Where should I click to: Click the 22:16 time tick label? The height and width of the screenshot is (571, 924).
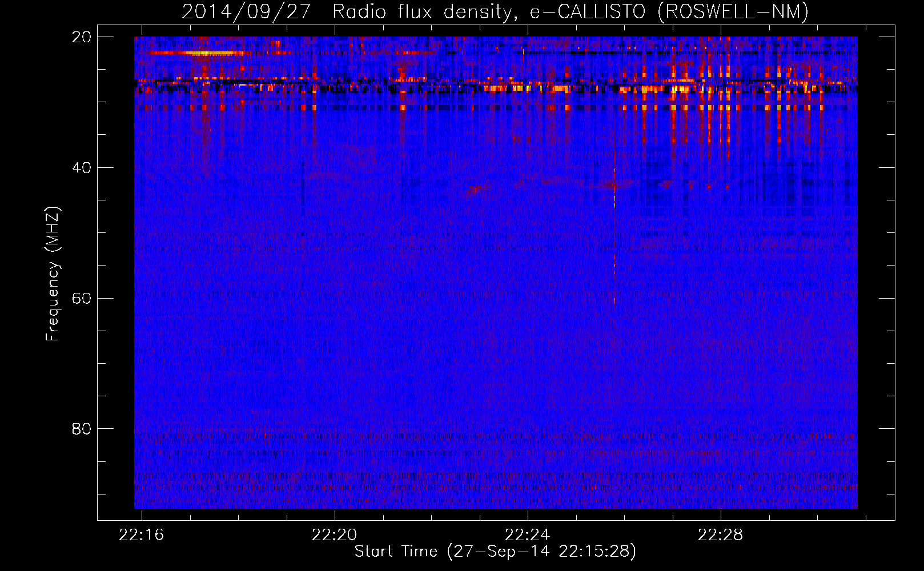pos(141,535)
